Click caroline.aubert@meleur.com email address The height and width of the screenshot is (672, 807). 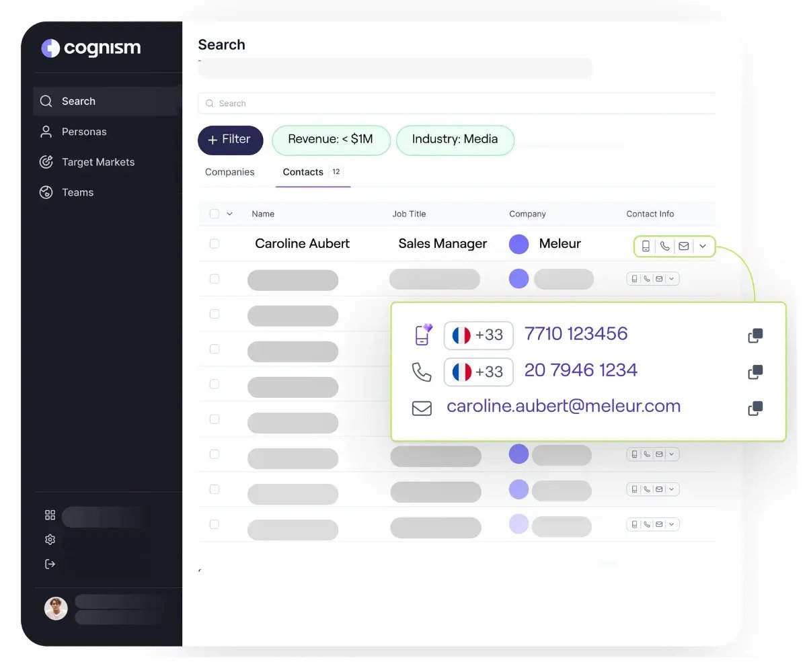(564, 407)
